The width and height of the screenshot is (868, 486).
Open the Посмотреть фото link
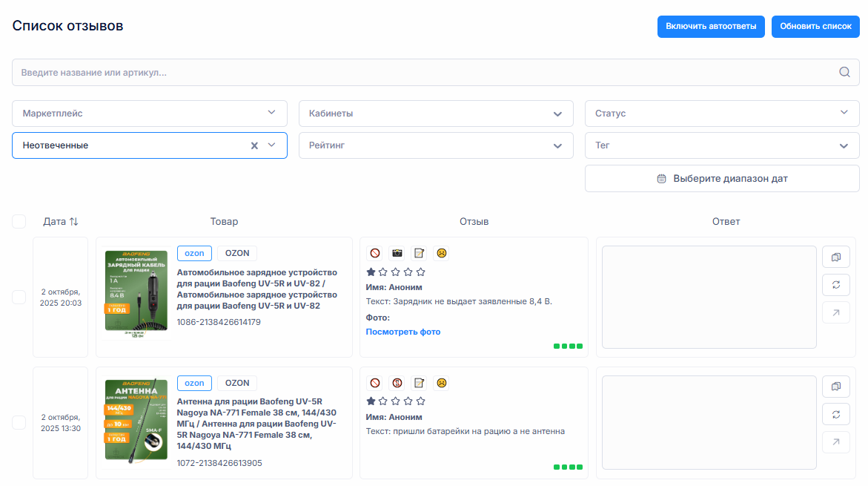[403, 332]
